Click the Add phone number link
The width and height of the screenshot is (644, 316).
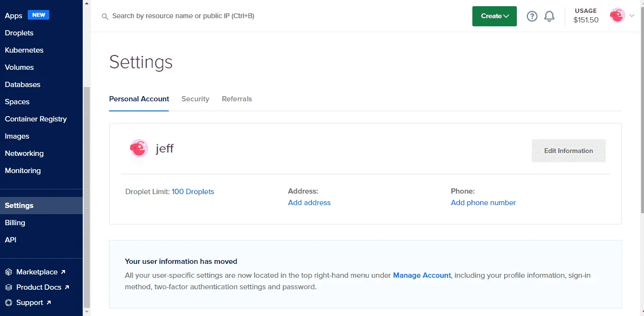pyautogui.click(x=483, y=203)
